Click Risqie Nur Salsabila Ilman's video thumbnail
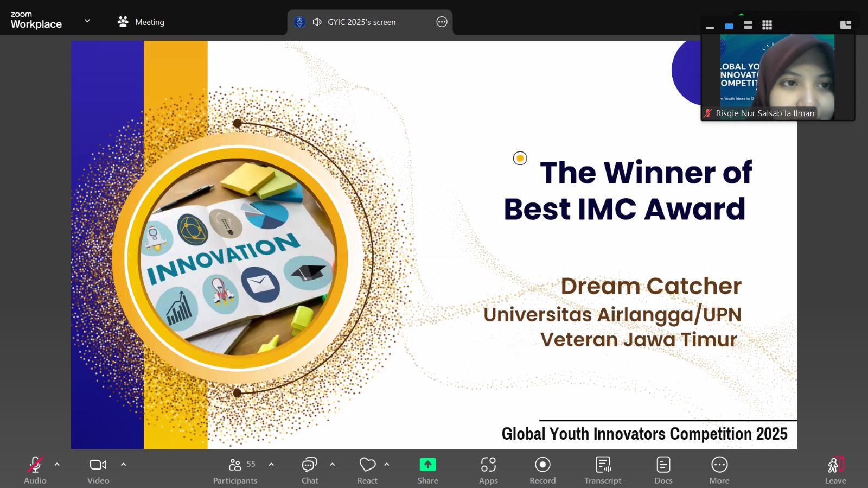The height and width of the screenshot is (488, 868). 777,76
